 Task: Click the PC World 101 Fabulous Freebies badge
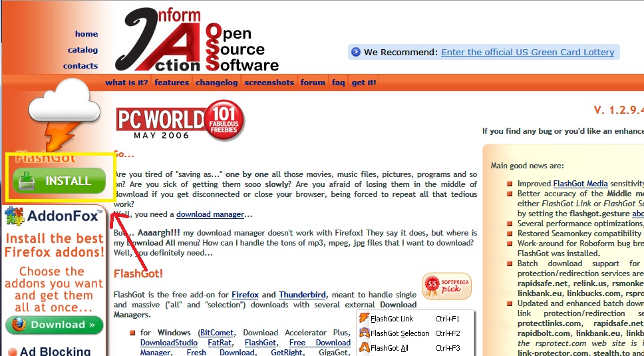tap(180, 120)
